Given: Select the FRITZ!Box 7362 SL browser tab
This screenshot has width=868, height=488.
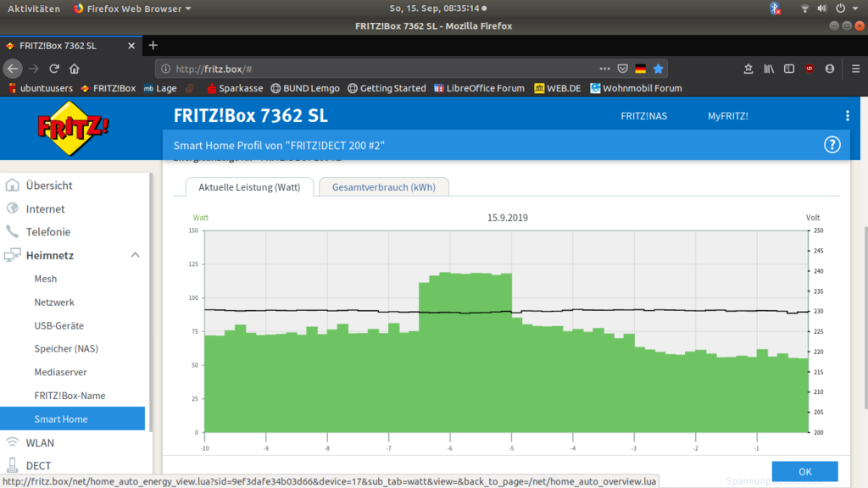Looking at the screenshot, I should pos(71,46).
